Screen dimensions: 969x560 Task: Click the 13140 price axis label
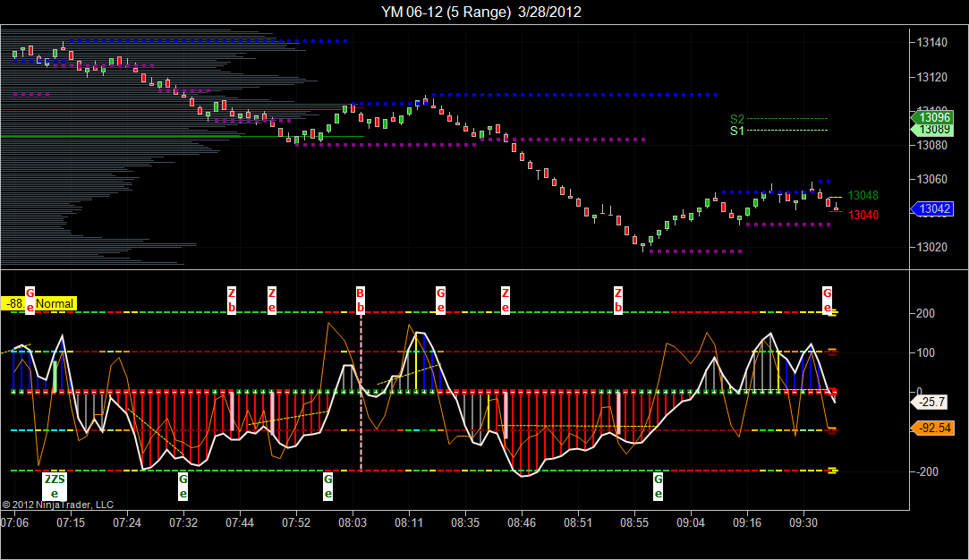coord(932,43)
